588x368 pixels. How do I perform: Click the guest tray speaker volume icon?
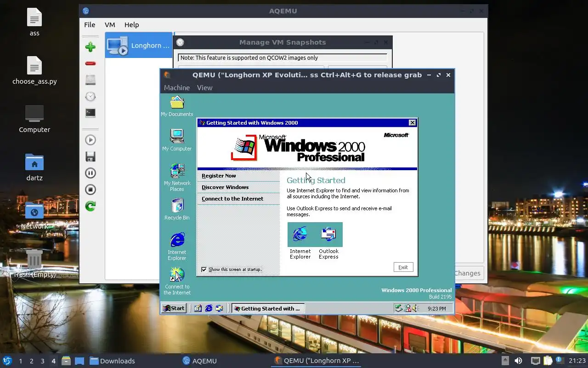(x=415, y=308)
